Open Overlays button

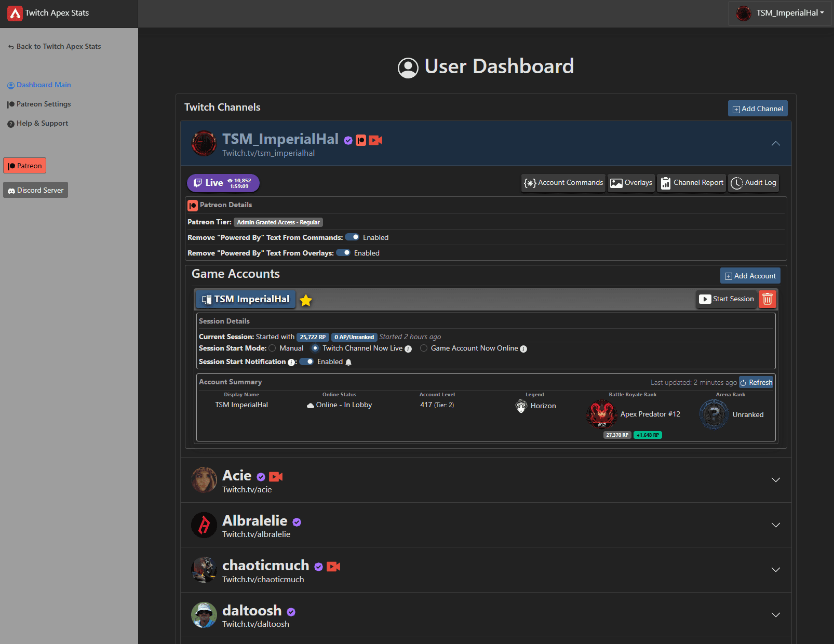click(631, 183)
